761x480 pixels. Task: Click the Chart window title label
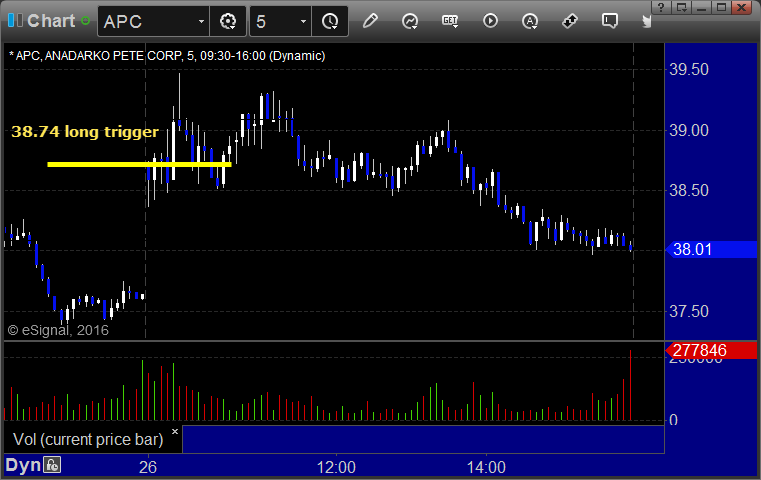point(51,21)
